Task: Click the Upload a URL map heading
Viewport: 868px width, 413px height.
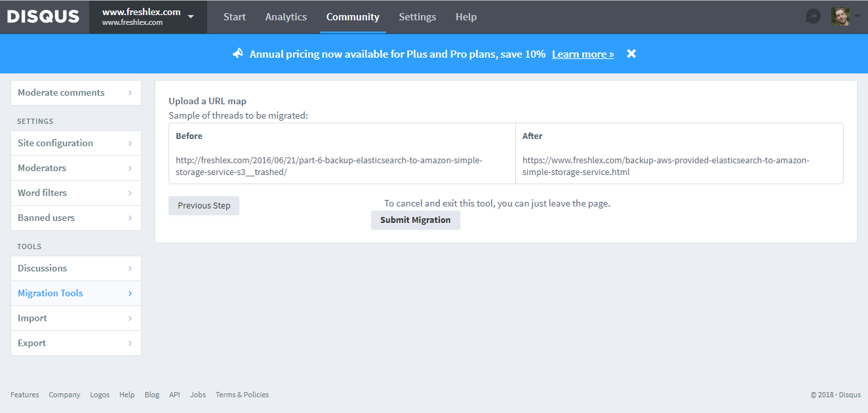Action: (x=207, y=101)
